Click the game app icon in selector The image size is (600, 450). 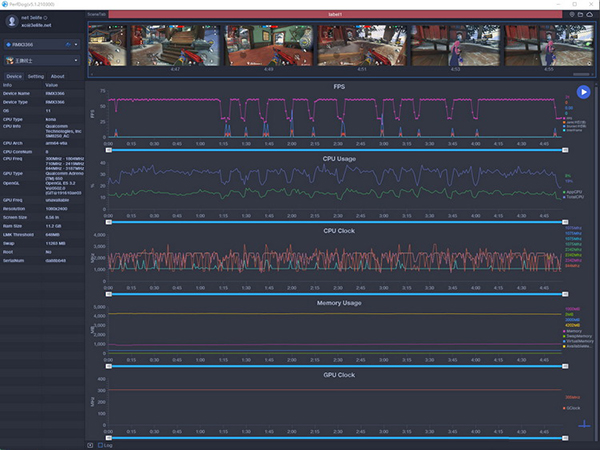(10, 60)
